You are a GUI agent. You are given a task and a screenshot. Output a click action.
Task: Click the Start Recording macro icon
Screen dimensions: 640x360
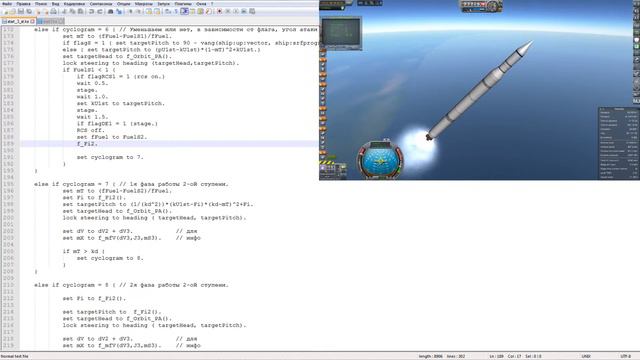point(220,11)
